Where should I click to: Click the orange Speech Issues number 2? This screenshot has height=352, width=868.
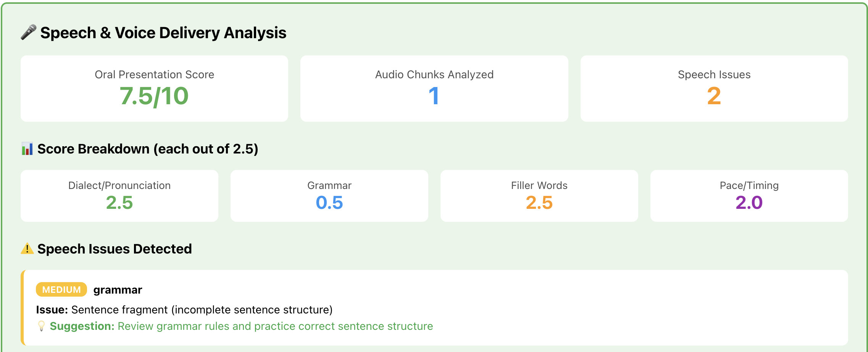(x=714, y=96)
